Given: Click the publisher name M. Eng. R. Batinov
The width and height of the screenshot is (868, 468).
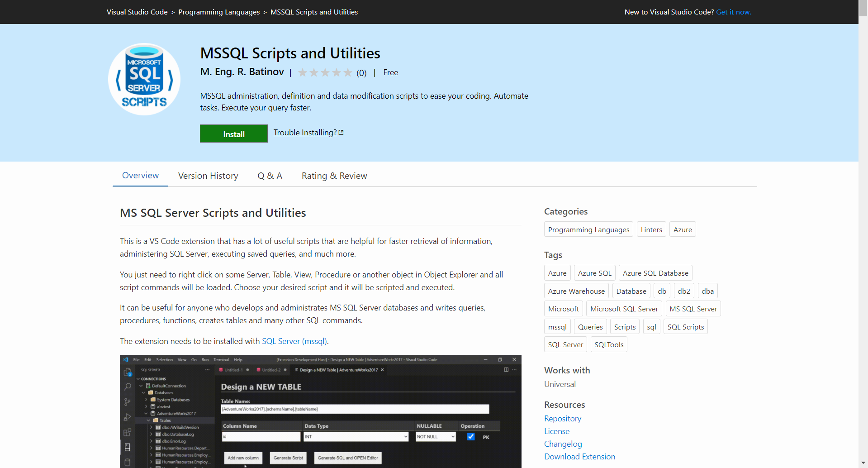Looking at the screenshot, I should click(242, 72).
